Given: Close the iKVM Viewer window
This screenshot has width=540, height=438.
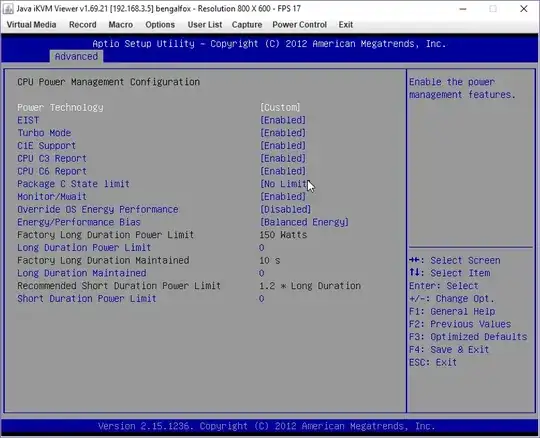Looking at the screenshot, I should [523, 9].
